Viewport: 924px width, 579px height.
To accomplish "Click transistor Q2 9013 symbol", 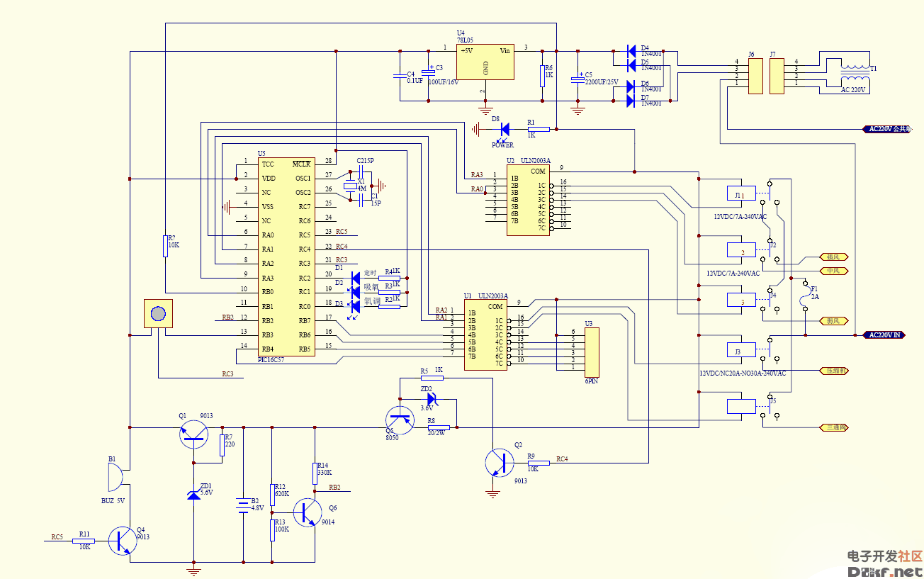I will (501, 463).
